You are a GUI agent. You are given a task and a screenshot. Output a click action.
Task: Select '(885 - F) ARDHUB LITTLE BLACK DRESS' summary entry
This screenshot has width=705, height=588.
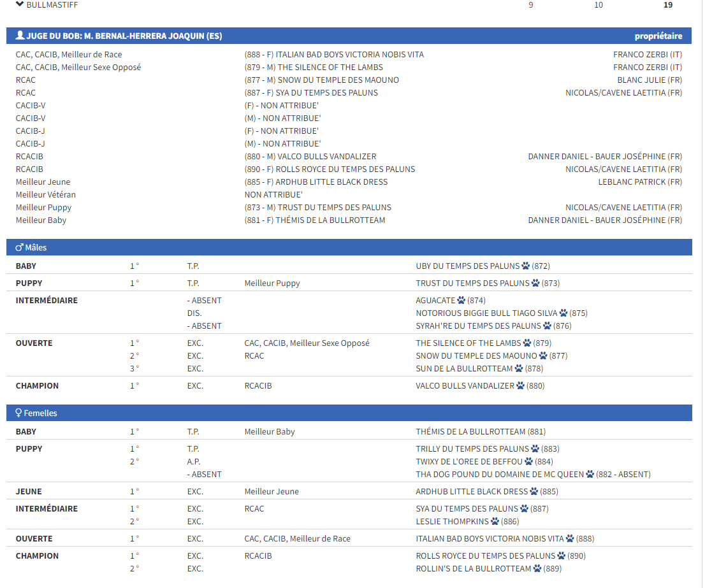316,182
